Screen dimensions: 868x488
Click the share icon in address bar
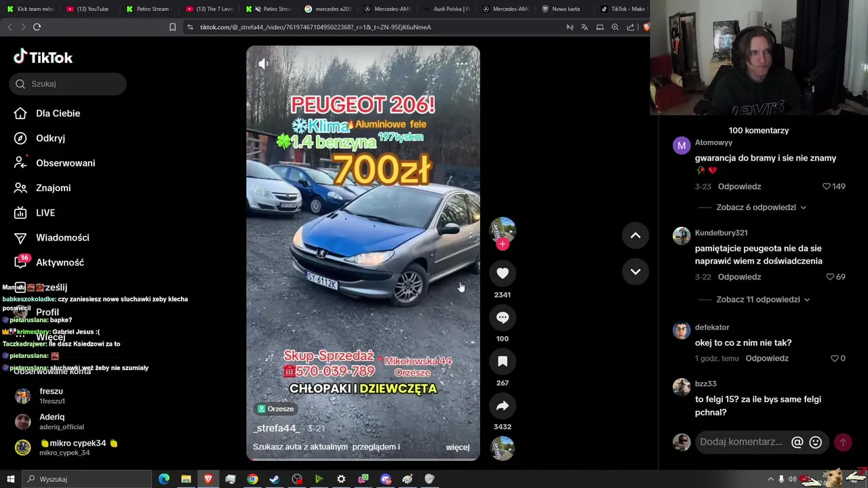tap(631, 27)
